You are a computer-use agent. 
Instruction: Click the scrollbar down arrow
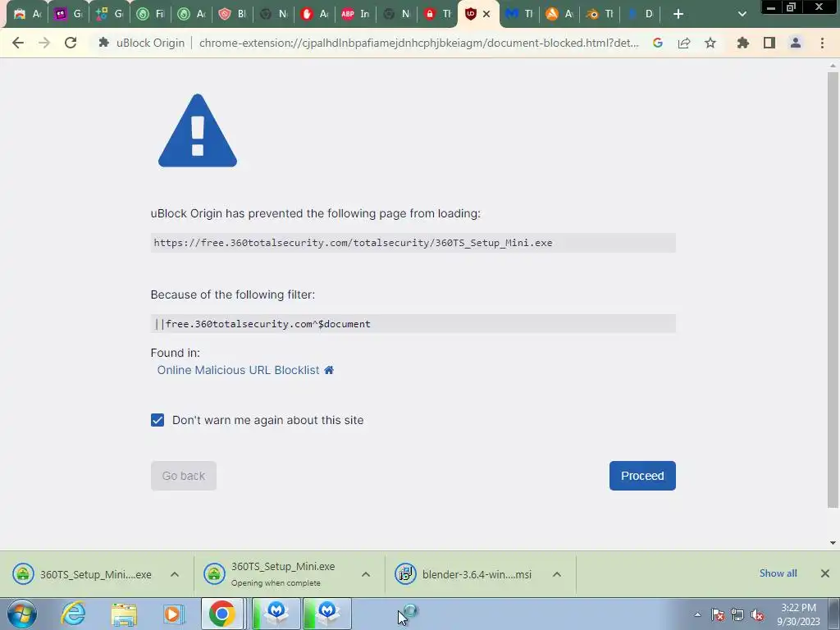833,543
